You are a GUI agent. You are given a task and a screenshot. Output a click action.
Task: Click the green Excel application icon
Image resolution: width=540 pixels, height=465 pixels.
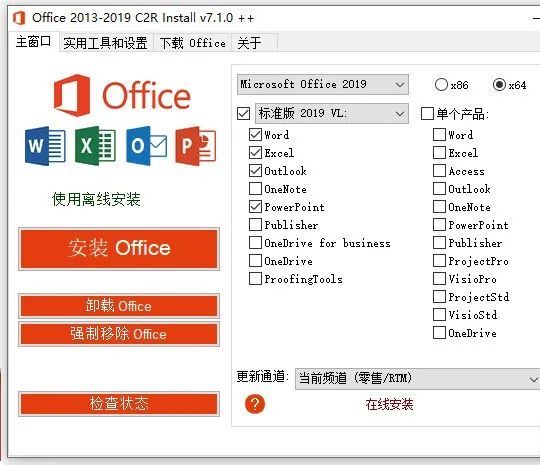95,146
